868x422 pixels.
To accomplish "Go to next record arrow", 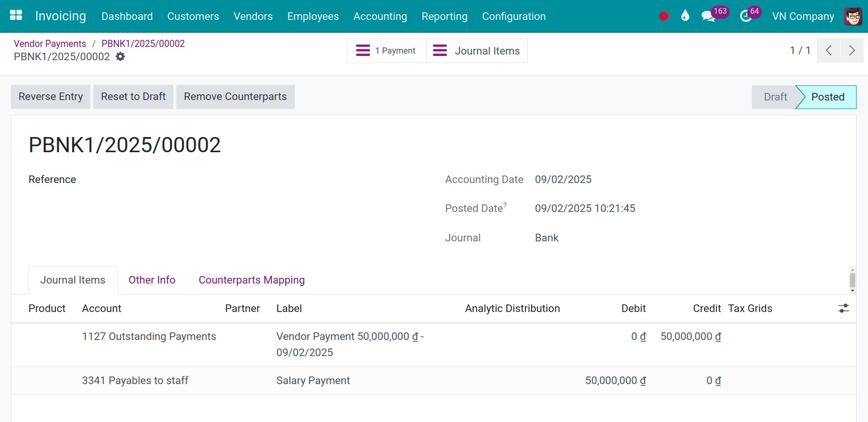I will (852, 50).
